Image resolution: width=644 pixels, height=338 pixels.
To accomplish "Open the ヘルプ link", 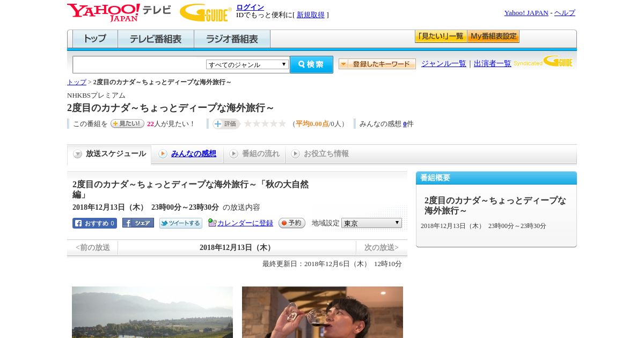I will (565, 12).
